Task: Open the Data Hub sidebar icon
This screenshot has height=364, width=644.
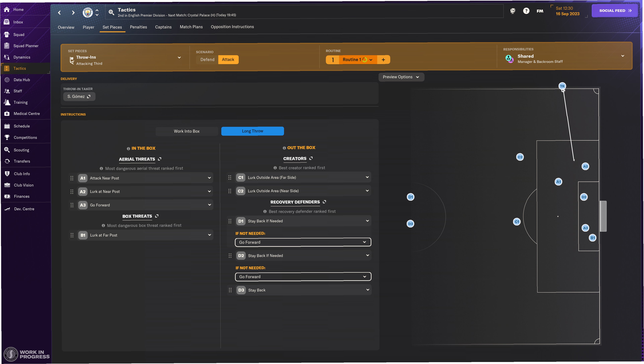Action: pyautogui.click(x=7, y=80)
